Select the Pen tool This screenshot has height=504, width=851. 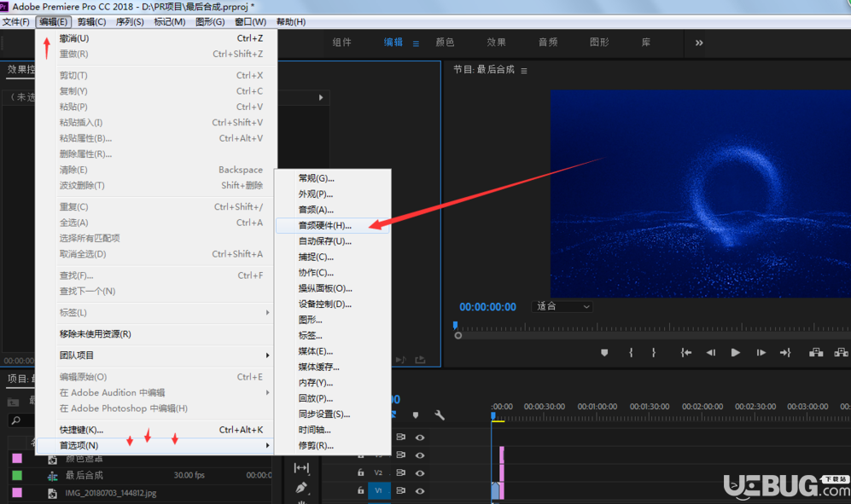301,488
